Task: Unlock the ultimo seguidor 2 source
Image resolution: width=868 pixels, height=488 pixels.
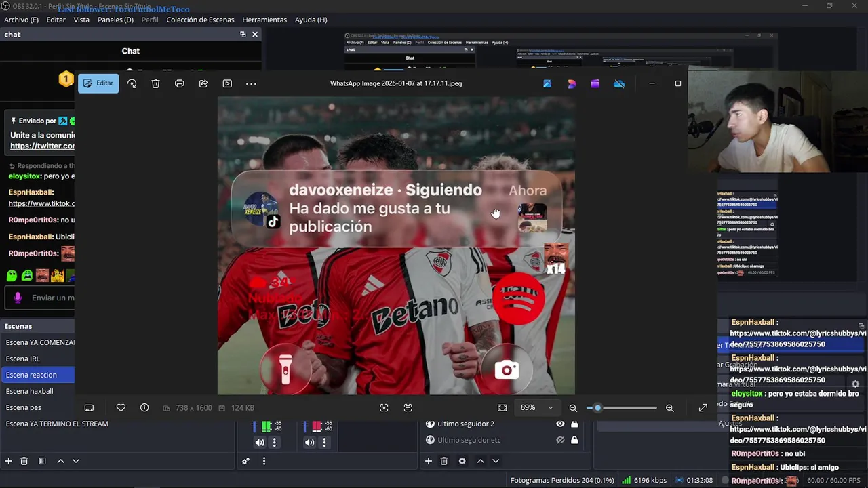Action: coord(574,424)
